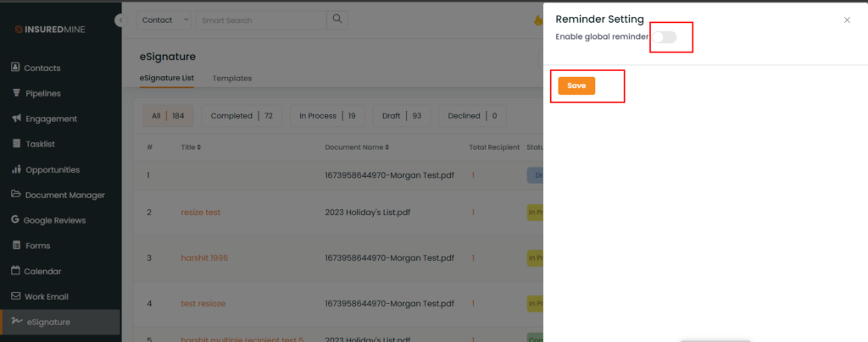Viewport: 868px width, 342px height.
Task: Open the 'resize test' document link
Action: pyautogui.click(x=200, y=212)
